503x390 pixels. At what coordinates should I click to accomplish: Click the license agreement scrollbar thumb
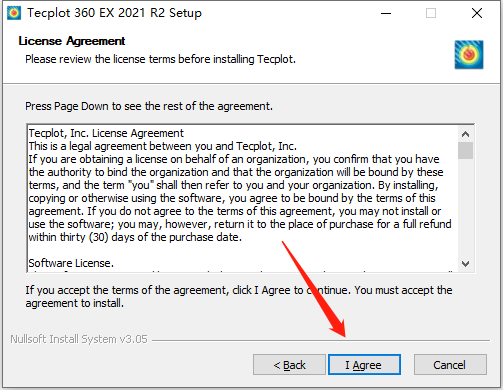[x=465, y=150]
